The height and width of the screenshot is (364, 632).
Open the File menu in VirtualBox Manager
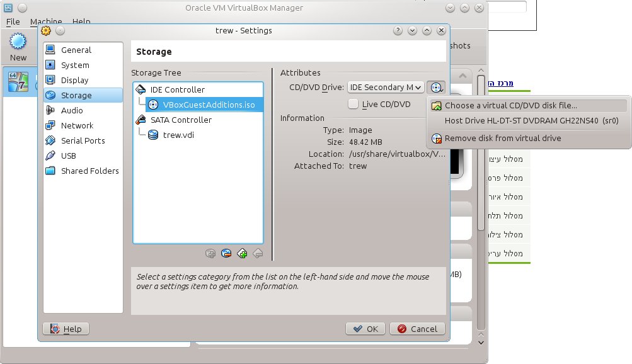pyautogui.click(x=13, y=21)
